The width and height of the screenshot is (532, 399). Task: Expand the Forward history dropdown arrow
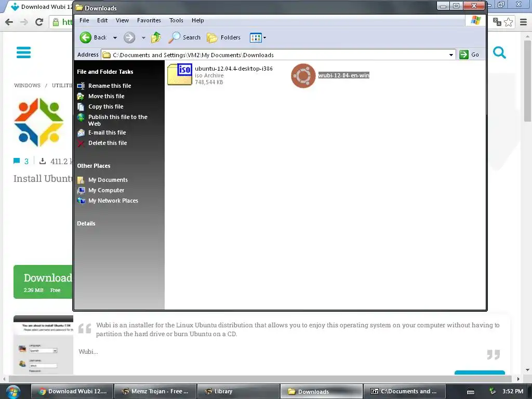(x=143, y=37)
